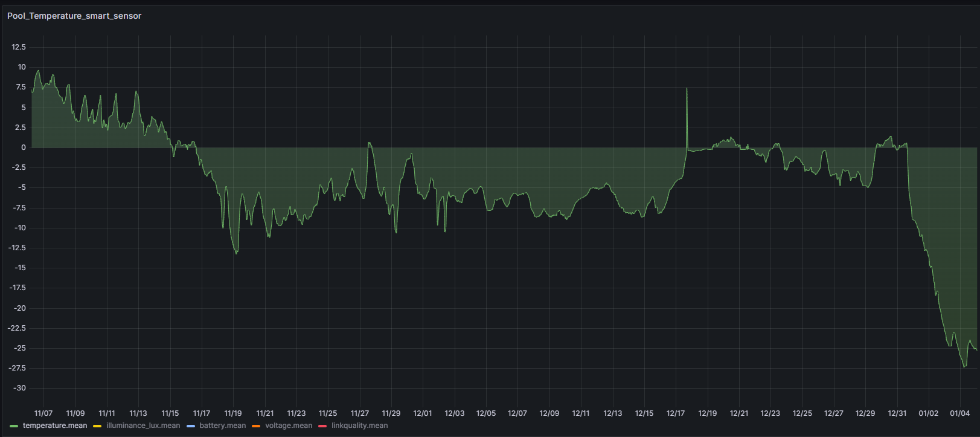Click the 12/01 x-axis date label
The width and height of the screenshot is (980, 437).
(x=423, y=413)
